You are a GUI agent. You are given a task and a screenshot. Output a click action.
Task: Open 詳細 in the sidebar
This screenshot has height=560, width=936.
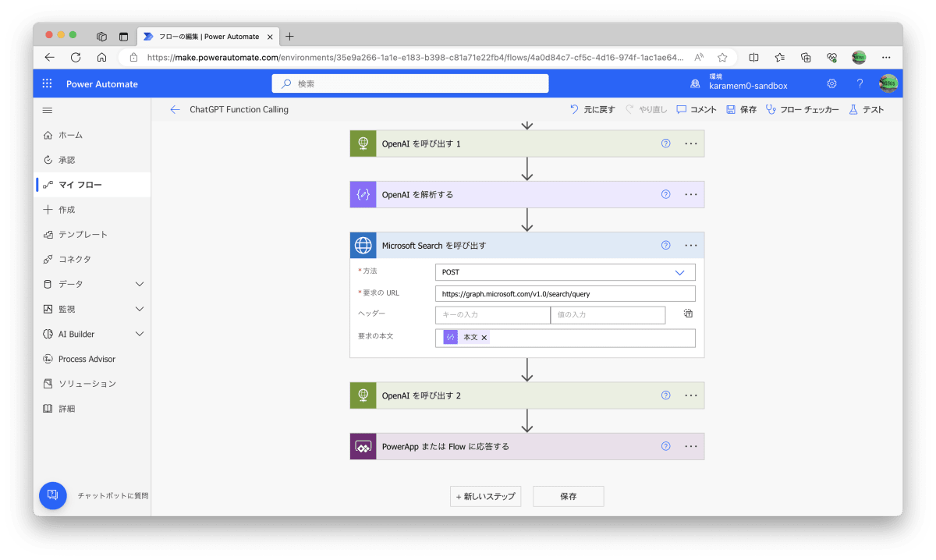[92, 409]
